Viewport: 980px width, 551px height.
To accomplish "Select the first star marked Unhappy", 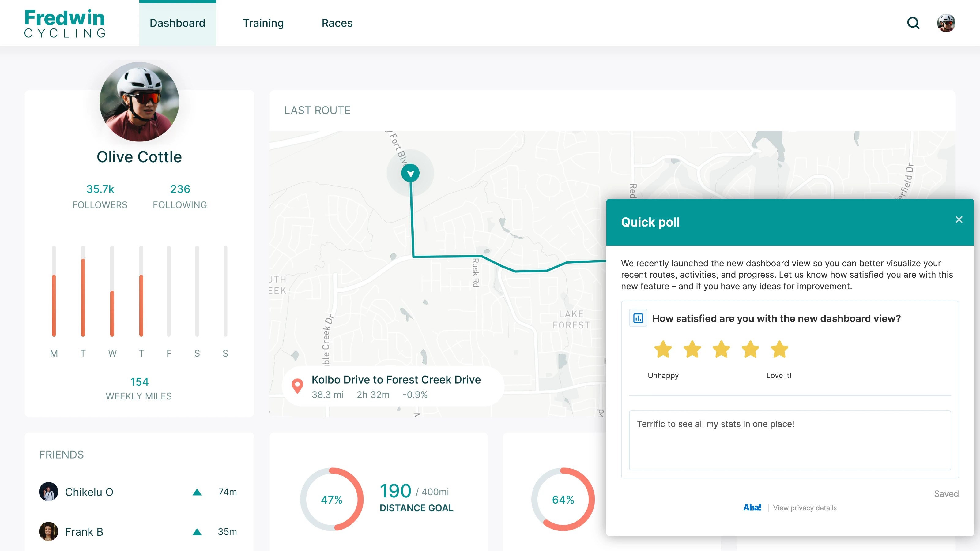I will pos(663,349).
